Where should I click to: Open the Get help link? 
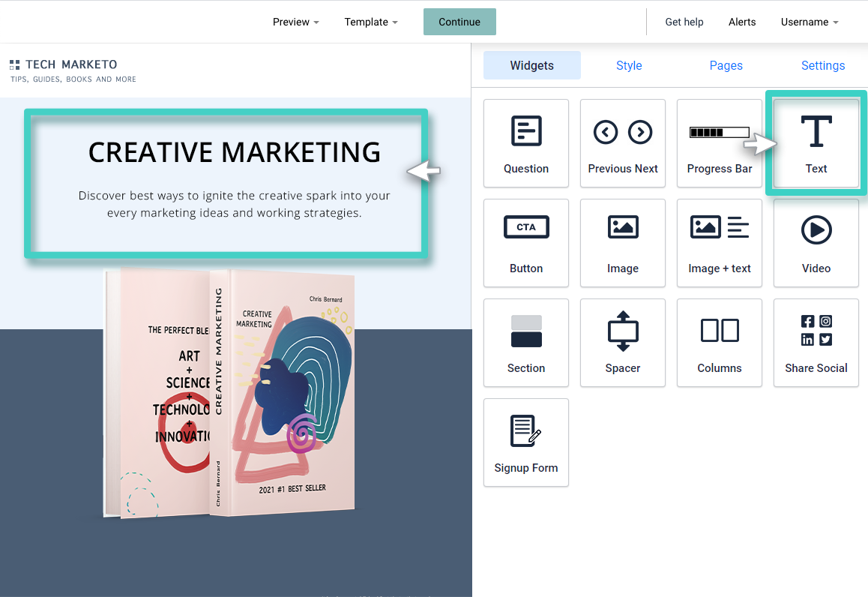(x=684, y=22)
